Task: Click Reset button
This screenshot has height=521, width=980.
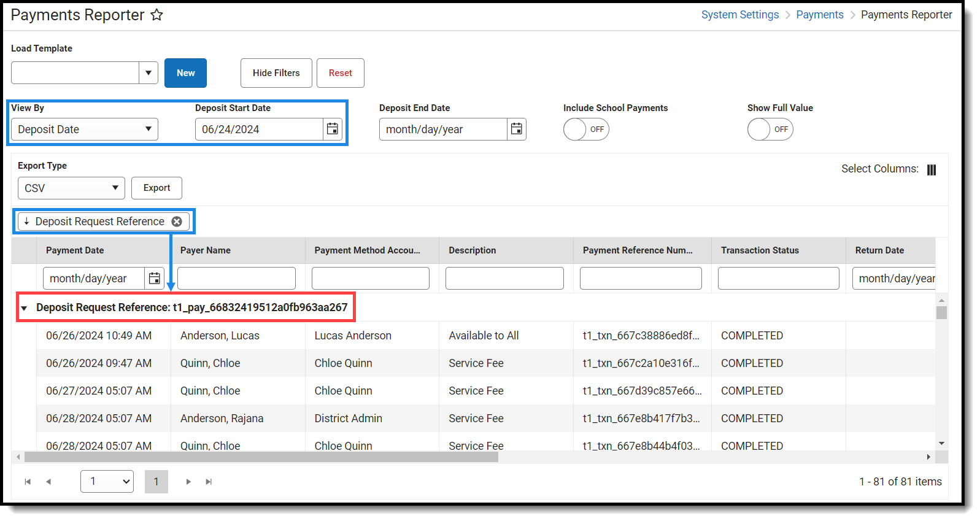Action: (x=341, y=73)
